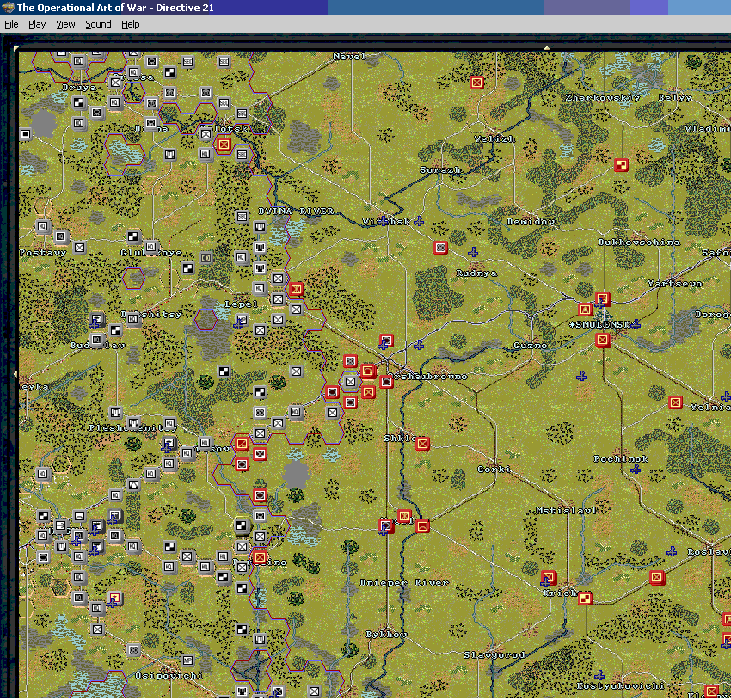Click the 'Demidov' town label
The height and width of the screenshot is (700, 731).
(531, 221)
